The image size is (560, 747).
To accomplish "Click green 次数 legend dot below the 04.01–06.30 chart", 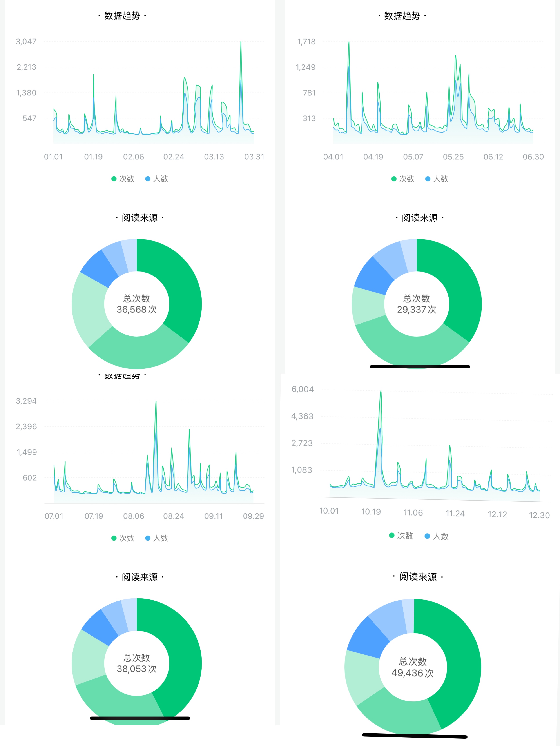I will pyautogui.click(x=394, y=179).
